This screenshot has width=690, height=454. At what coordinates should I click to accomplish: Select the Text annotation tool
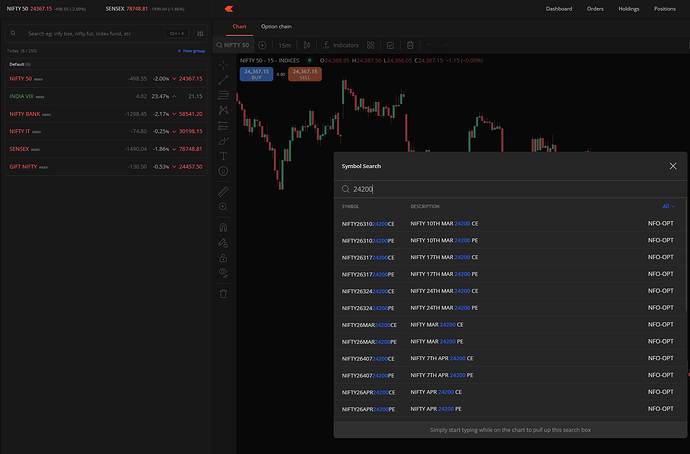point(223,157)
